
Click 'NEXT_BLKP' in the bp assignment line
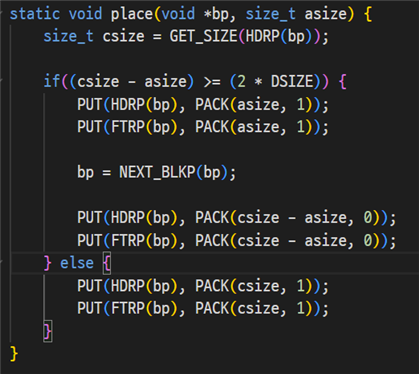coord(157,172)
